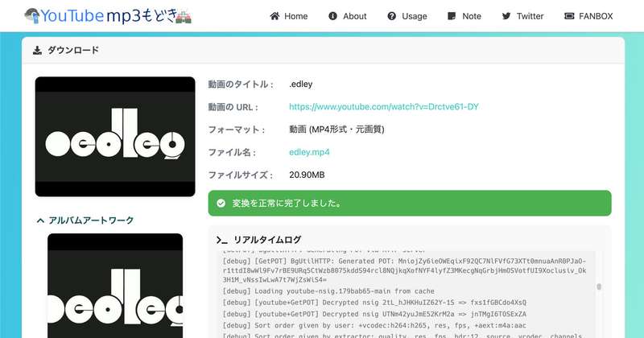This screenshot has height=338, width=644.
Task: Select the Usage menu label
Action: [x=415, y=16]
